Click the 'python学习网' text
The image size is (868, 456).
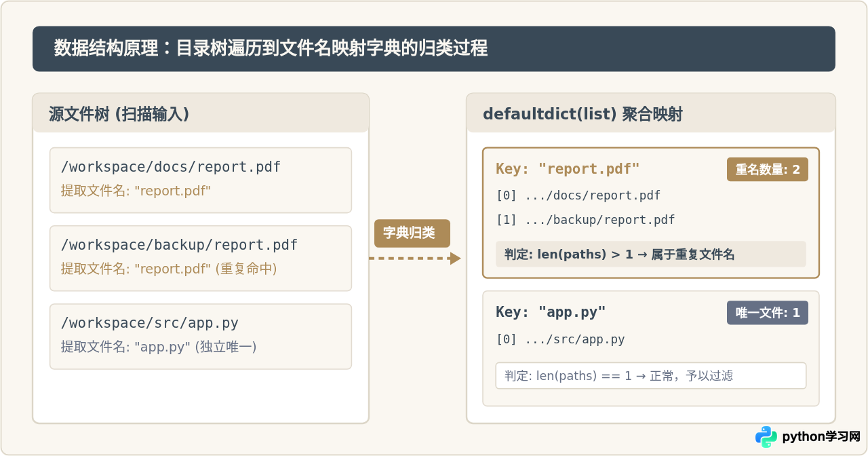pos(821,437)
